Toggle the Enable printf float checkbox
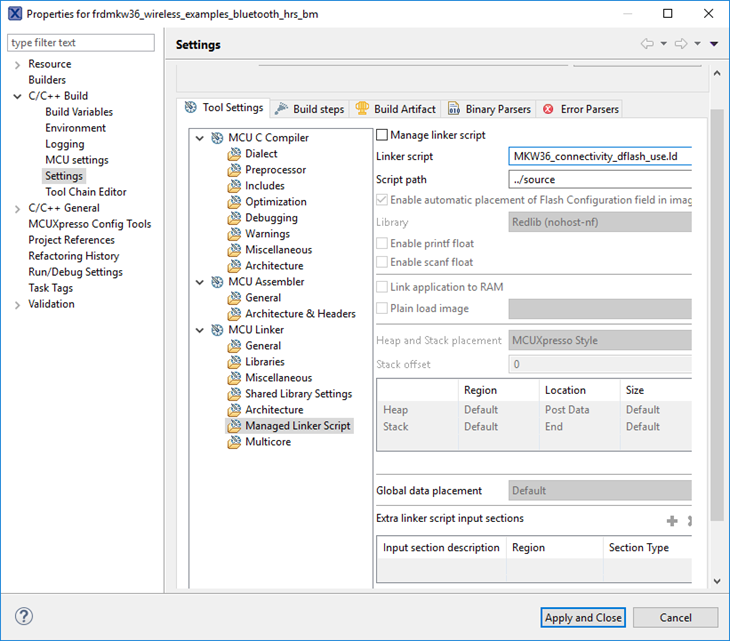The width and height of the screenshot is (730, 641). (382, 244)
